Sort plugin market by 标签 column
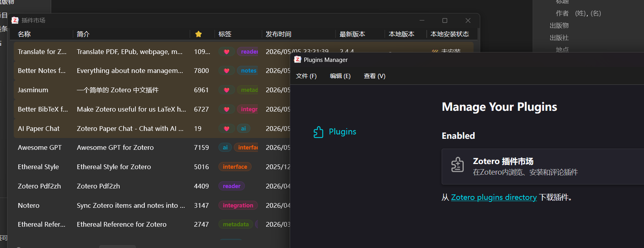 click(x=225, y=34)
